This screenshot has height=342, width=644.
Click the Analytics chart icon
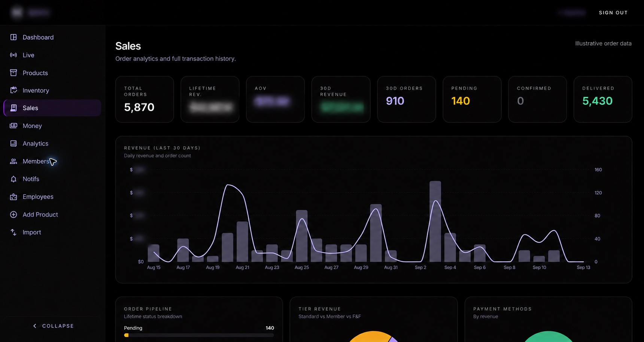tap(13, 143)
